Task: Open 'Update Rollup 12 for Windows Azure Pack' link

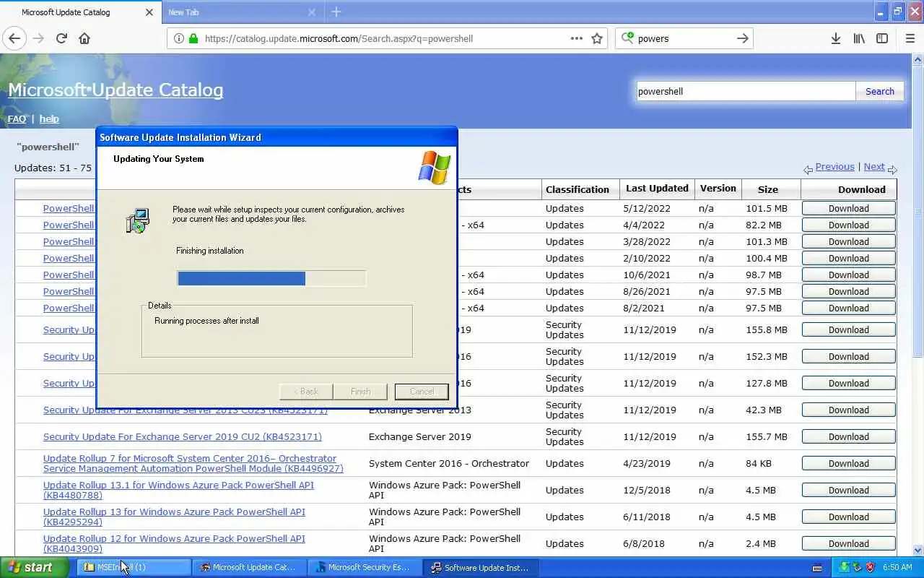Action: pyautogui.click(x=174, y=543)
